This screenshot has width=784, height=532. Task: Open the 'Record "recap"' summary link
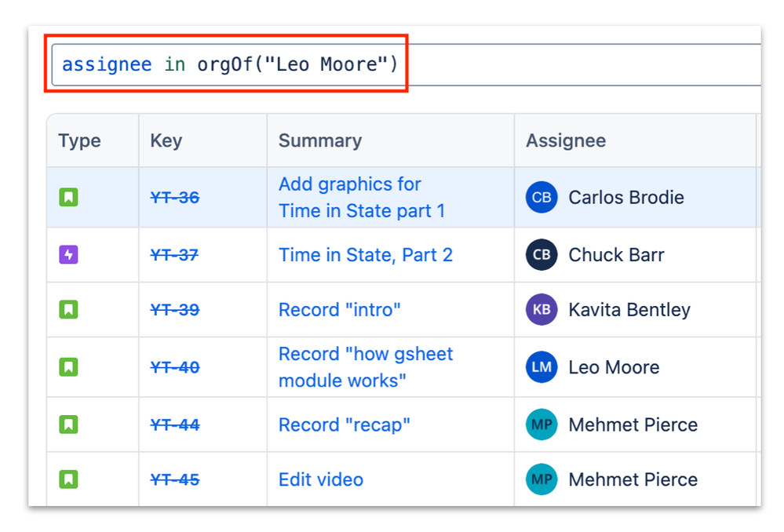pos(345,425)
